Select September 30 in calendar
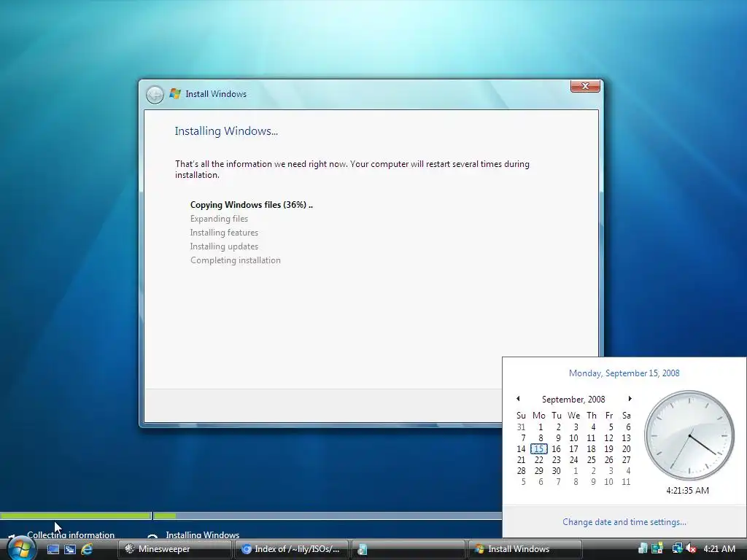747x560 pixels. coord(556,471)
